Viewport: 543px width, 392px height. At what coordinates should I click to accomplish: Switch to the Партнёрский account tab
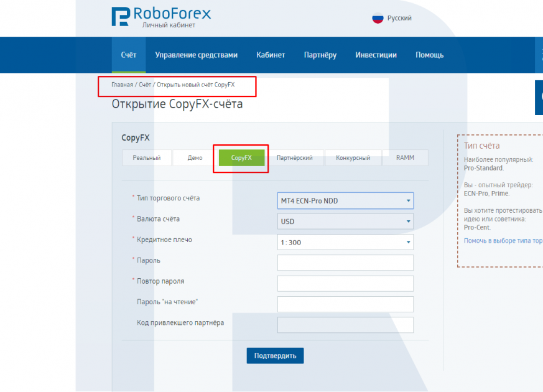[295, 157]
